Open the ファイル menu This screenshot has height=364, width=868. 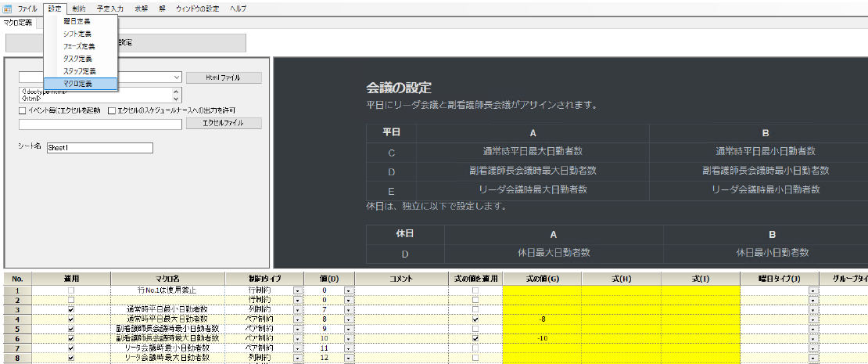(27, 9)
